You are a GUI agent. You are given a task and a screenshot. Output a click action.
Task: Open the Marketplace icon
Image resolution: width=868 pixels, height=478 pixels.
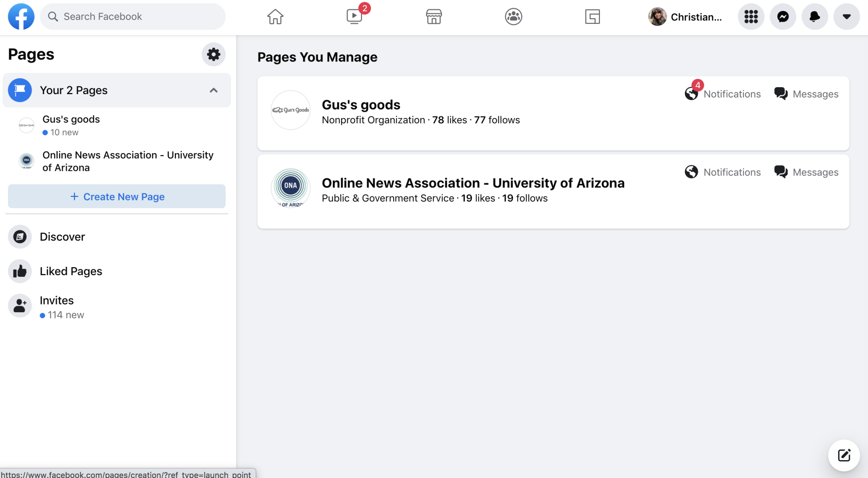[x=434, y=16]
